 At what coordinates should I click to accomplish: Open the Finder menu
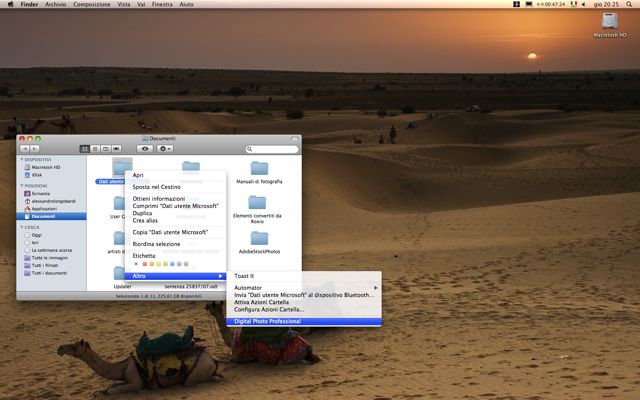click(x=29, y=4)
